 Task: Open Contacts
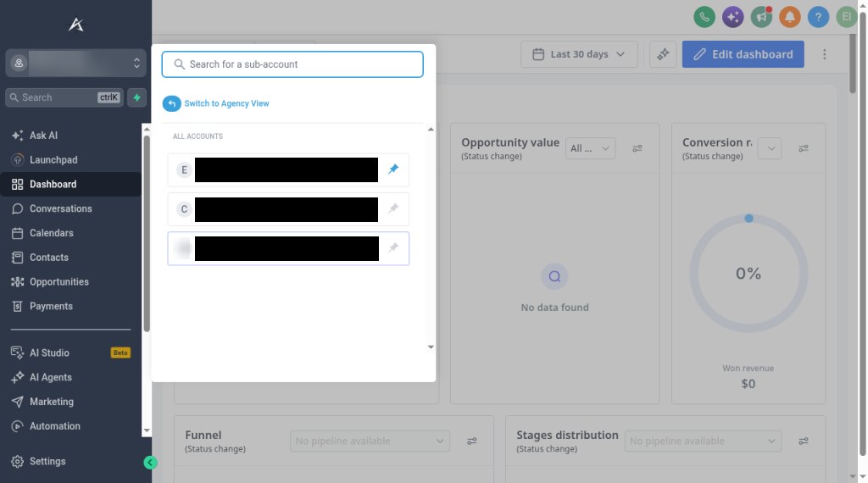pyautogui.click(x=70, y=258)
